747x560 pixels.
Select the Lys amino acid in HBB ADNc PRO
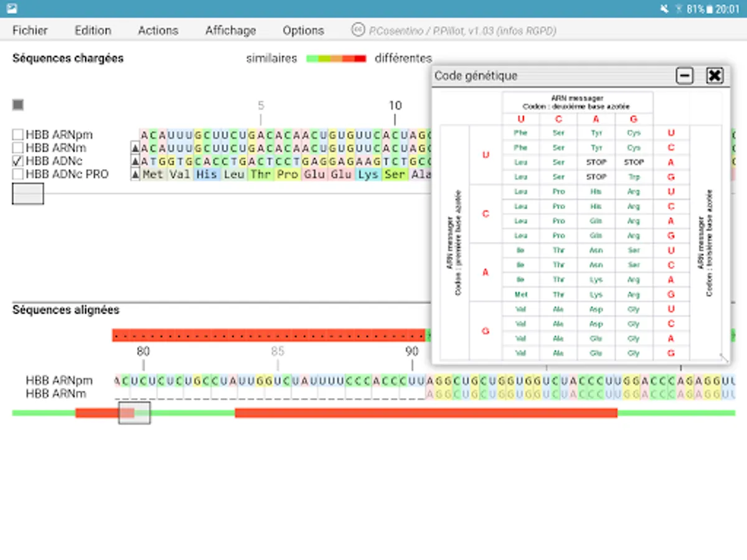pyautogui.click(x=368, y=174)
